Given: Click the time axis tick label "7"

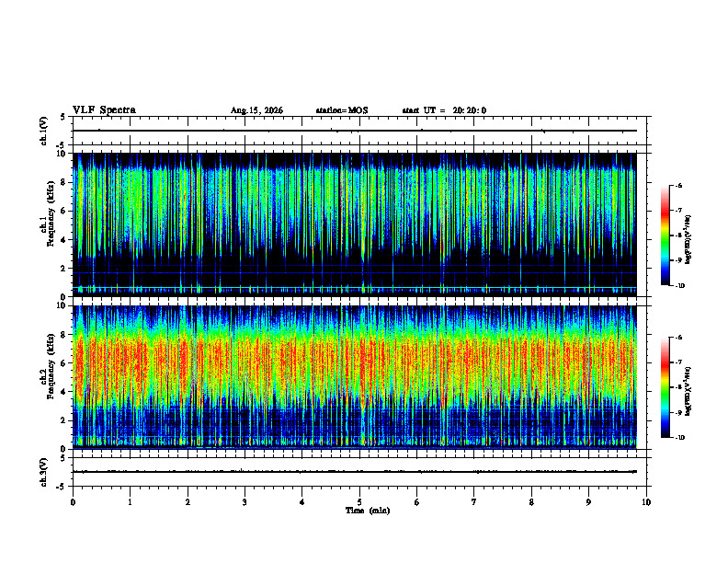Looking at the screenshot, I should (x=474, y=502).
